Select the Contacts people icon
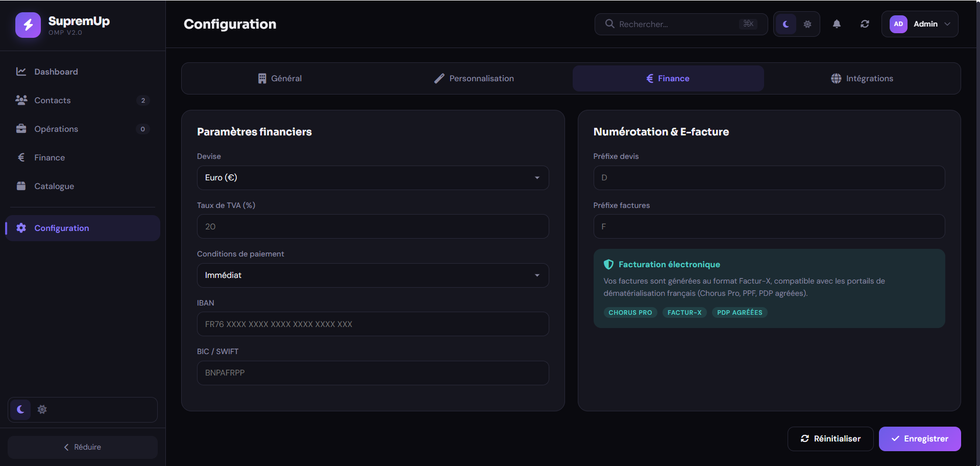980x466 pixels. 21,100
